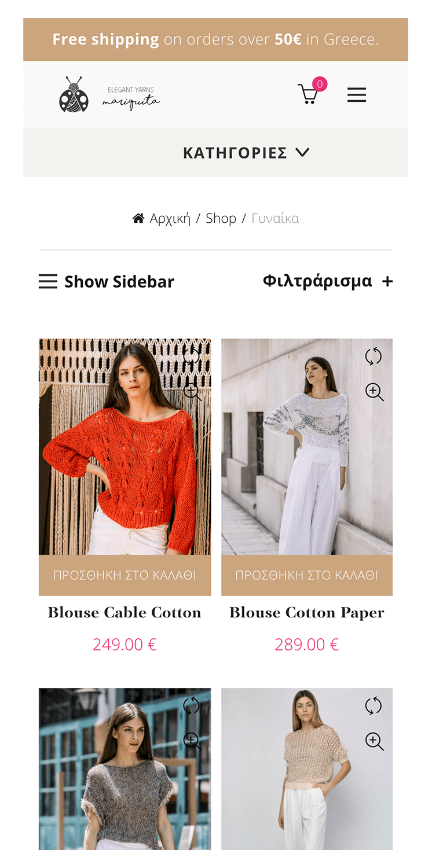Click compare icon on grey knit top product
The width and height of the screenshot is (432, 868).
[192, 706]
